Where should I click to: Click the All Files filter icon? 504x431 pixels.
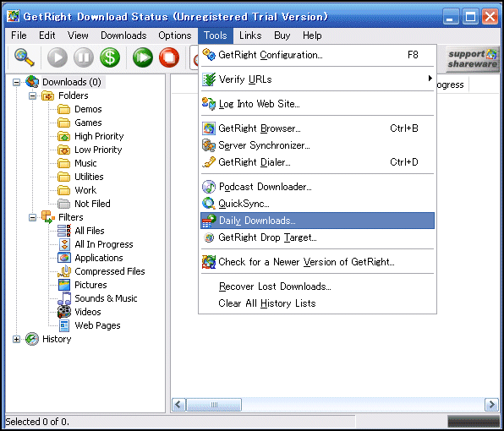pyautogui.click(x=64, y=231)
